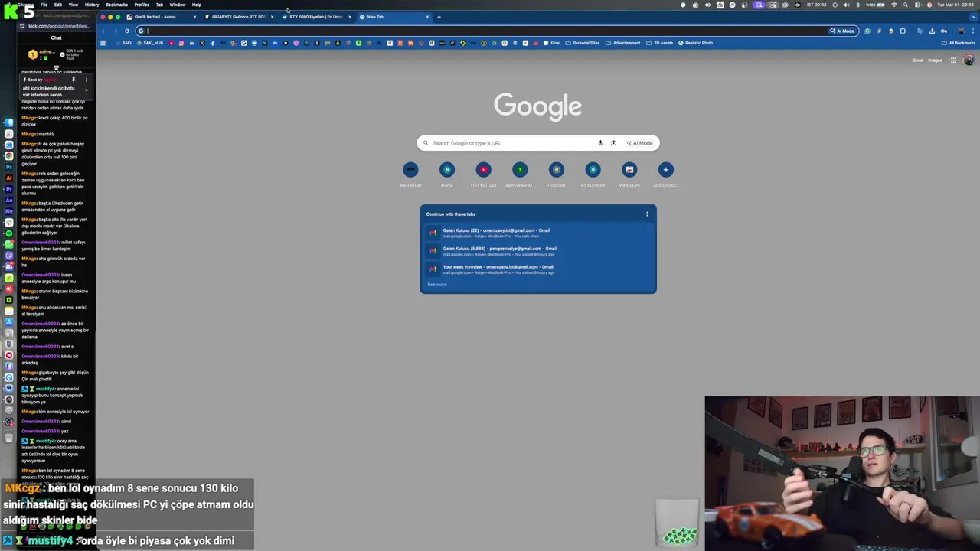Open Finder from the Dock
Image resolution: width=980 pixels, height=551 pixels.
click(9, 122)
